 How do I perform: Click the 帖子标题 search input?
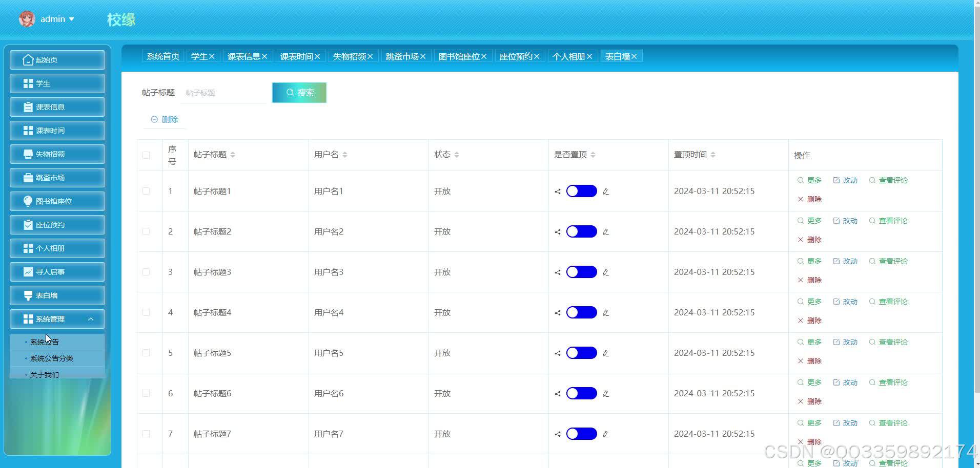point(223,93)
